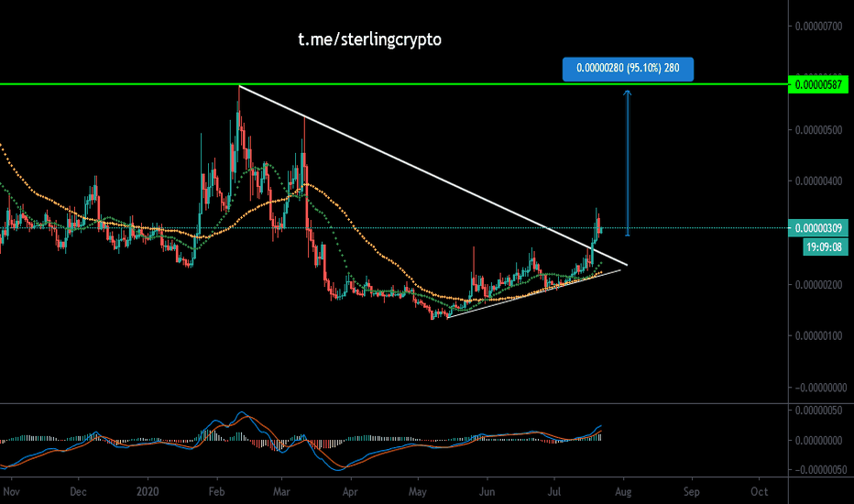Click the MACD 0.00000050 scale label
Viewport: 854px width, 504px height.
[818, 411]
